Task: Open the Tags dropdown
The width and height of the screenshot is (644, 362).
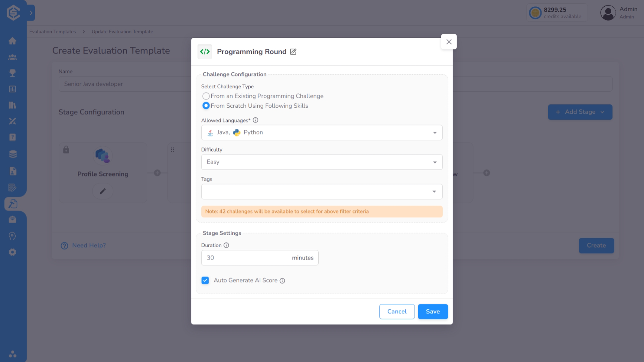Action: [x=322, y=191]
